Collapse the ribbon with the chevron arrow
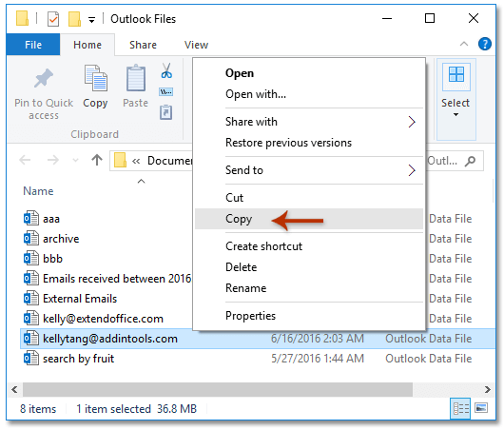Viewport: 504px width, 430px height. coord(464,44)
